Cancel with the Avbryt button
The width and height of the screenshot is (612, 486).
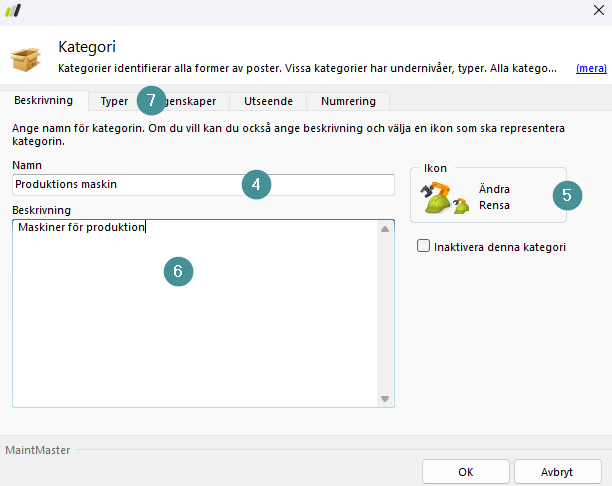[x=557, y=472]
